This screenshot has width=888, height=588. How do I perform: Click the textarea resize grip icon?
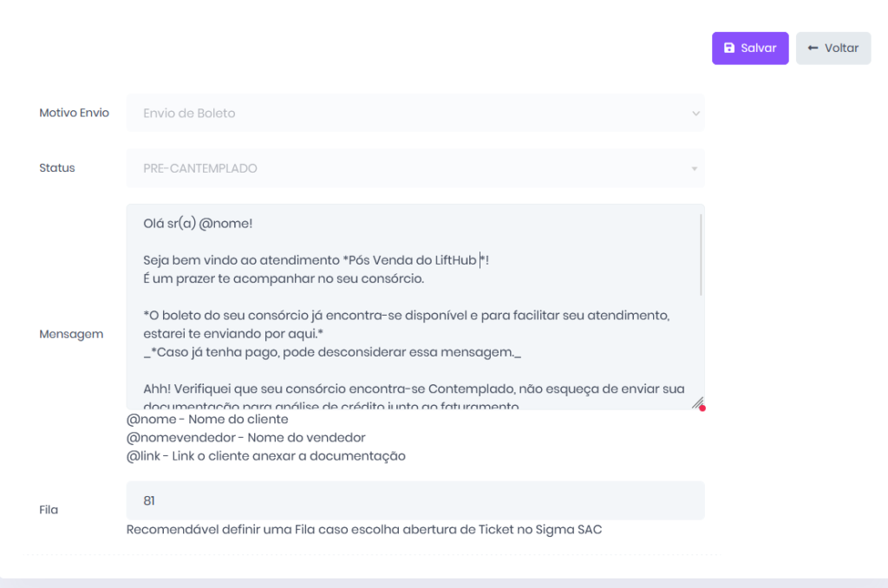coord(696,403)
